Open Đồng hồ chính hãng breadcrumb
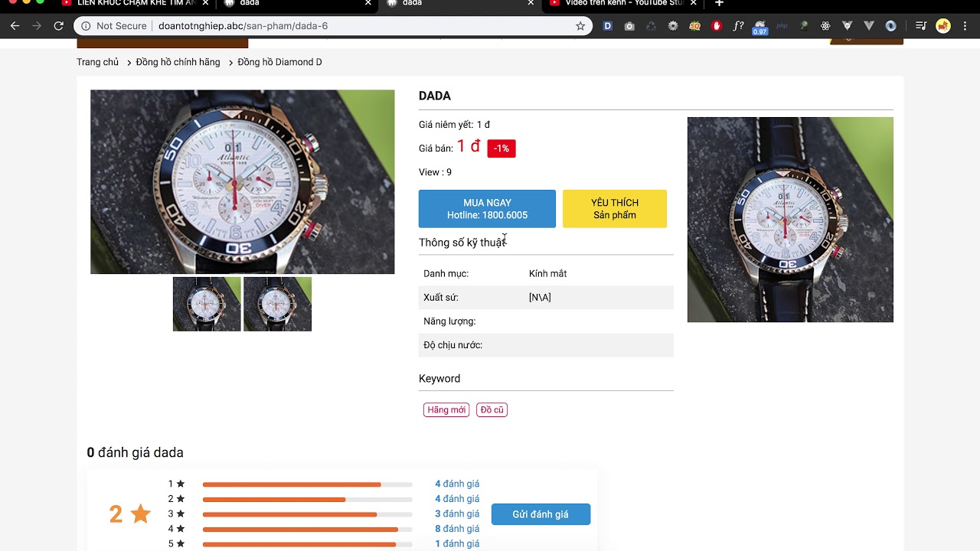 click(178, 62)
